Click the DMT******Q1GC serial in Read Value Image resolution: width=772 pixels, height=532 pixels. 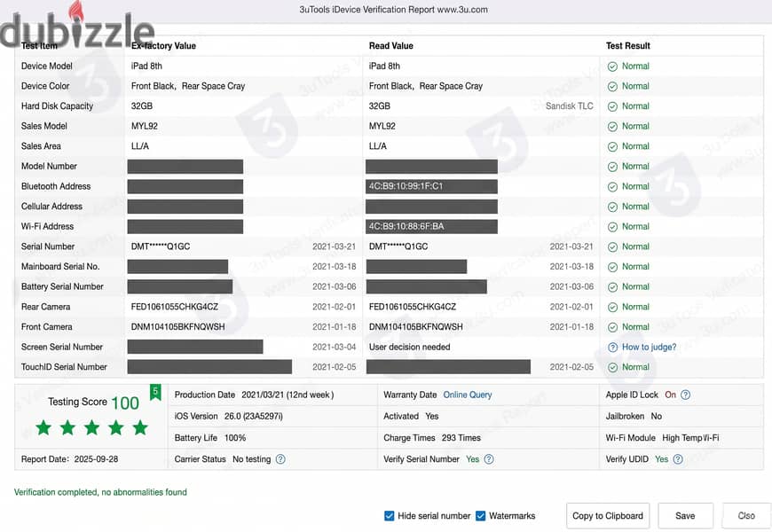(398, 246)
